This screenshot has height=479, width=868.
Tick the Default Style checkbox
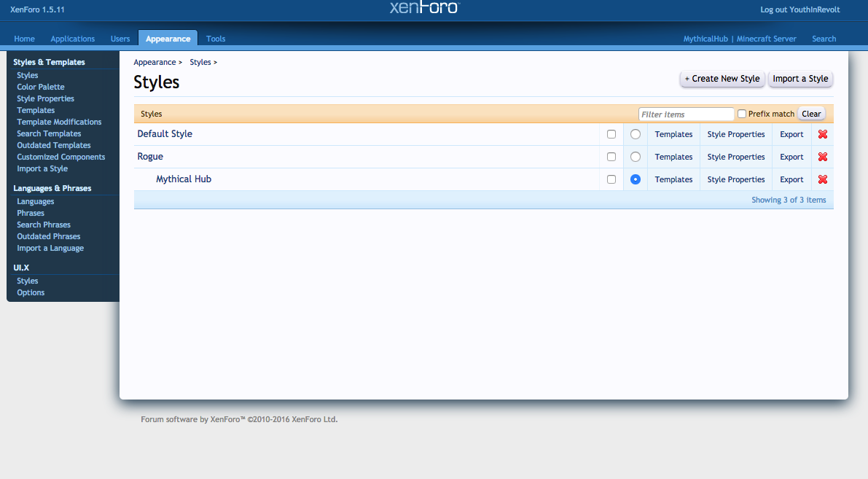611,134
